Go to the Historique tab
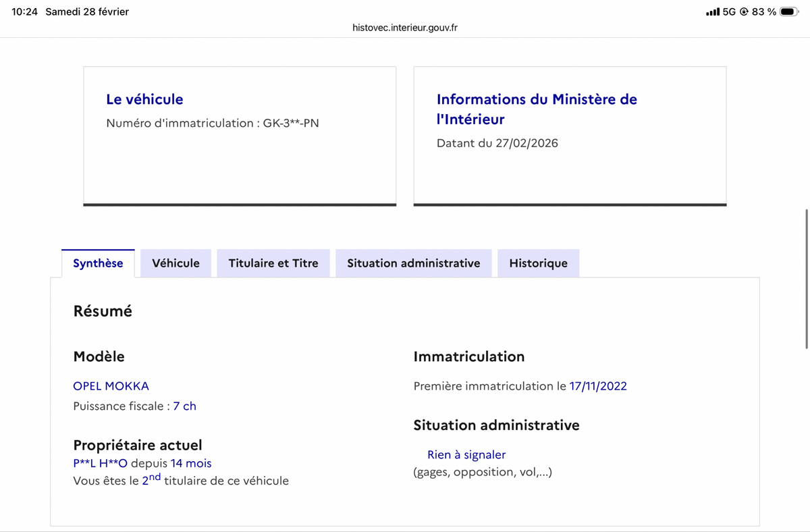The width and height of the screenshot is (810, 532). [538, 263]
